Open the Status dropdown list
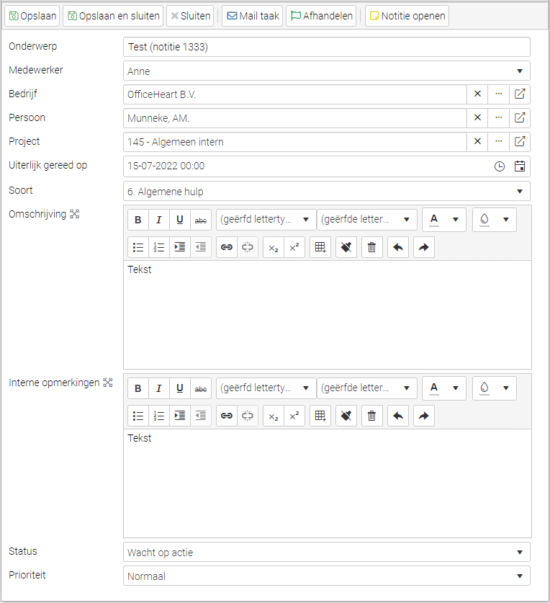 [x=520, y=552]
